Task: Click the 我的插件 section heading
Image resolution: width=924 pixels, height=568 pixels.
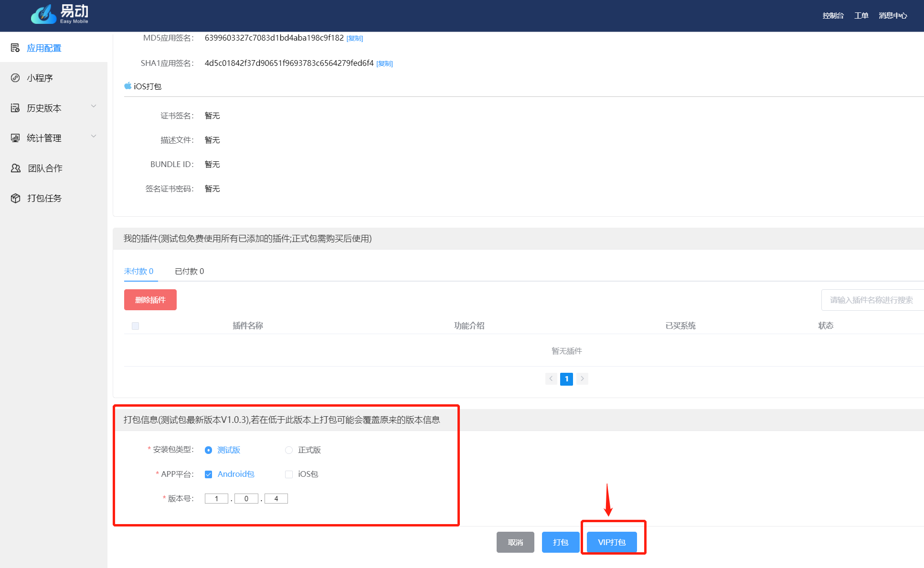Action: [x=247, y=239]
